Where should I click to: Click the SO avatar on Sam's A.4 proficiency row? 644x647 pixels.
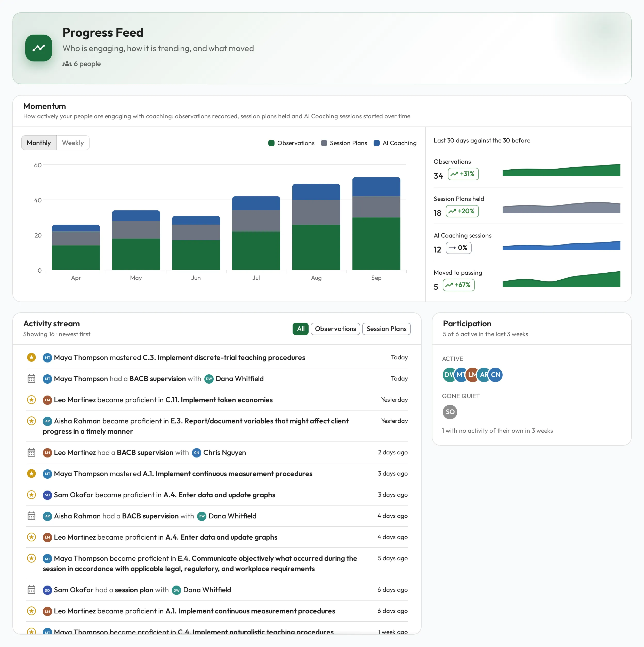point(47,495)
